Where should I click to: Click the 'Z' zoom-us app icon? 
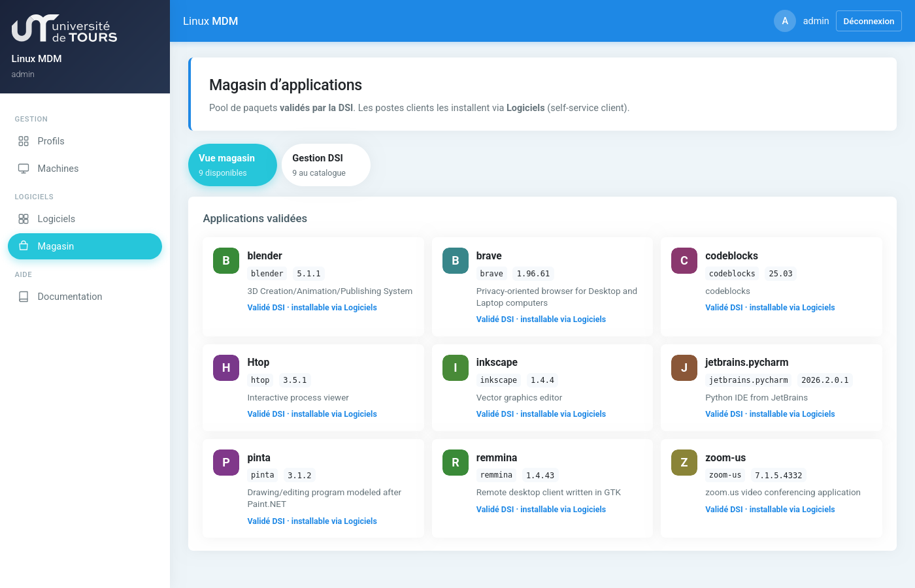[x=684, y=463]
